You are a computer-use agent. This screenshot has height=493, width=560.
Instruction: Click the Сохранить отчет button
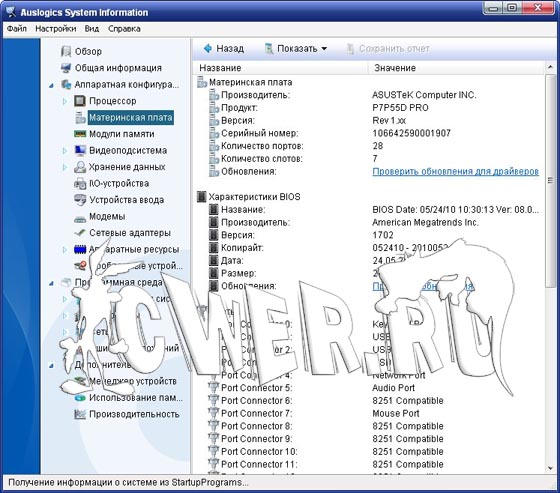(388, 49)
